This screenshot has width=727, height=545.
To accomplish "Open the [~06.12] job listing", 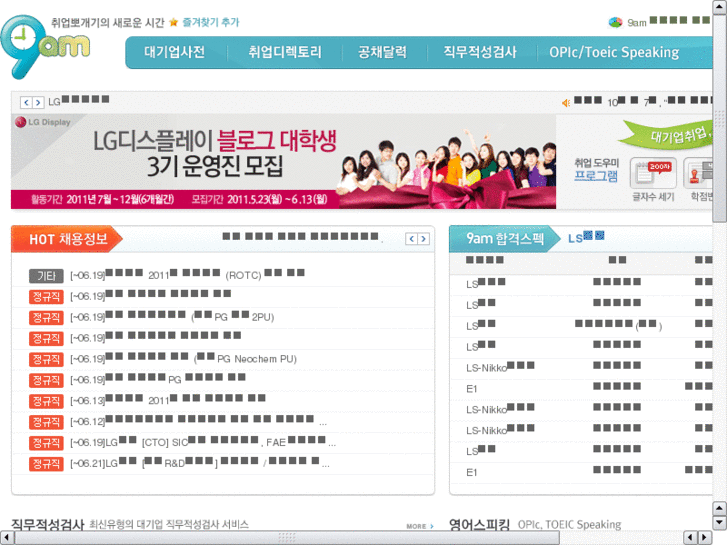I will pyautogui.click(x=198, y=421).
